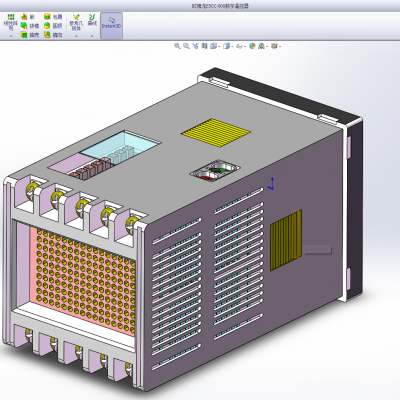Viewport: 400px width, 400px height.
Task: Open the Display Style dropdown arrow
Action: click(232, 46)
